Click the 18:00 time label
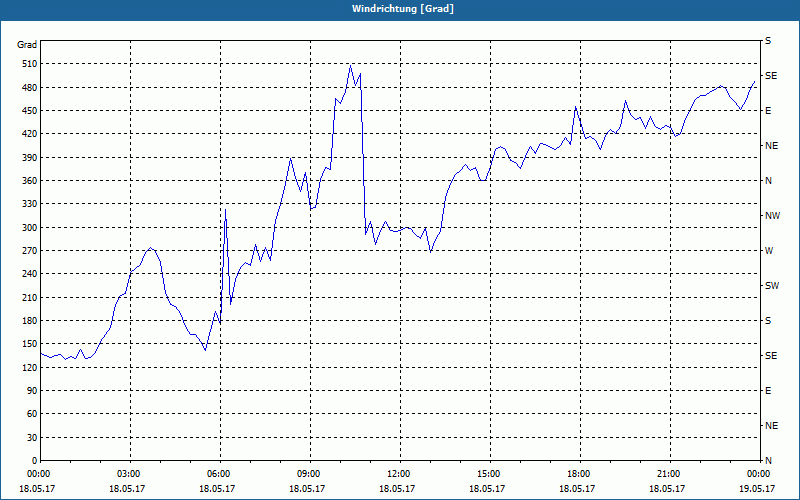800x500 pixels. 580,473
